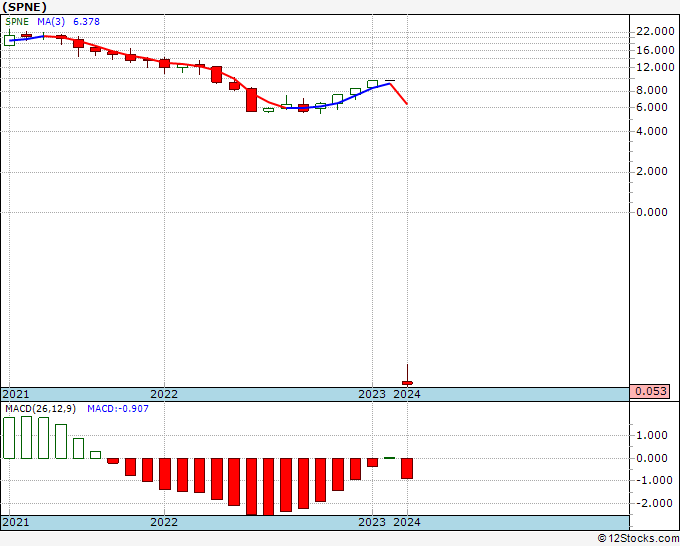Select the MACD:-0.907 value readout

click(118, 409)
